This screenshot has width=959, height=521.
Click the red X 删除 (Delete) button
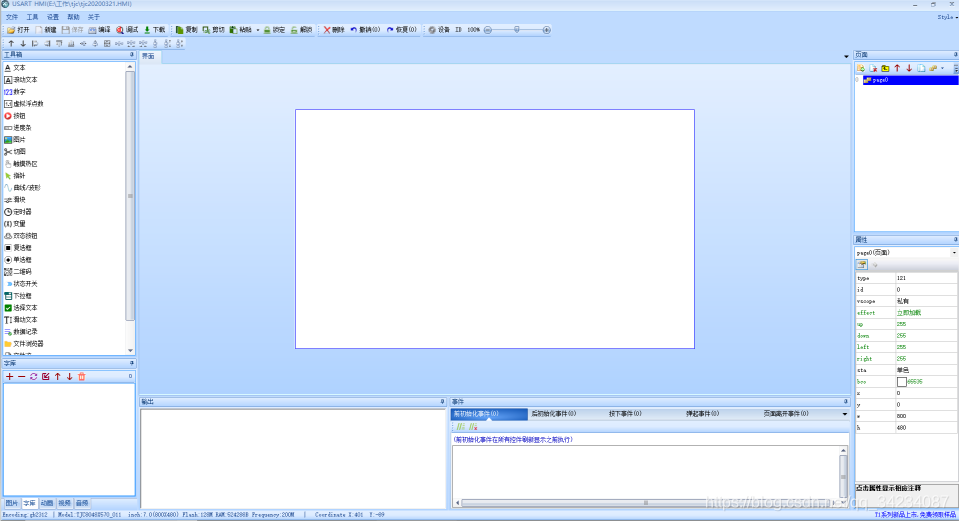click(x=334, y=29)
